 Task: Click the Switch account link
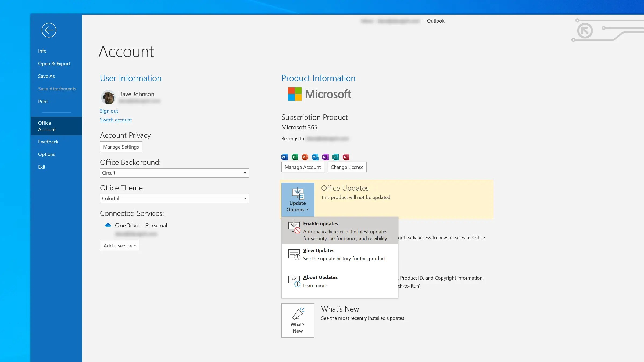pyautogui.click(x=116, y=120)
